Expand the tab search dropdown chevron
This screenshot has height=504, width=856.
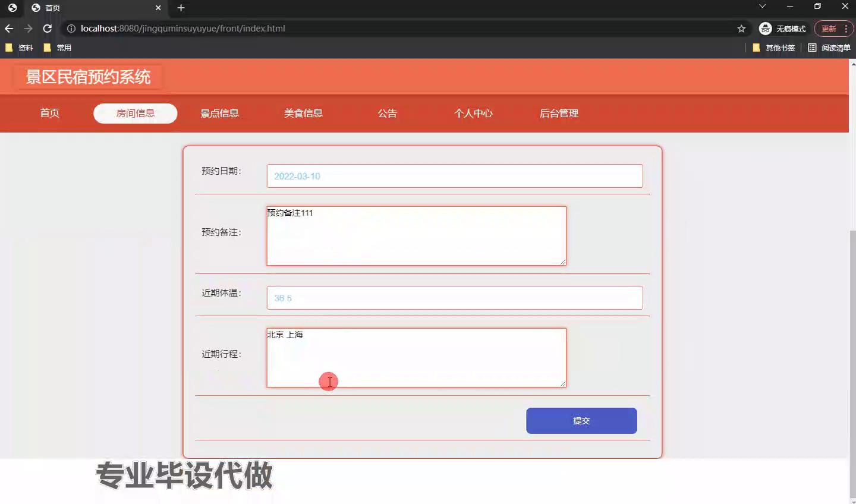pos(762,7)
